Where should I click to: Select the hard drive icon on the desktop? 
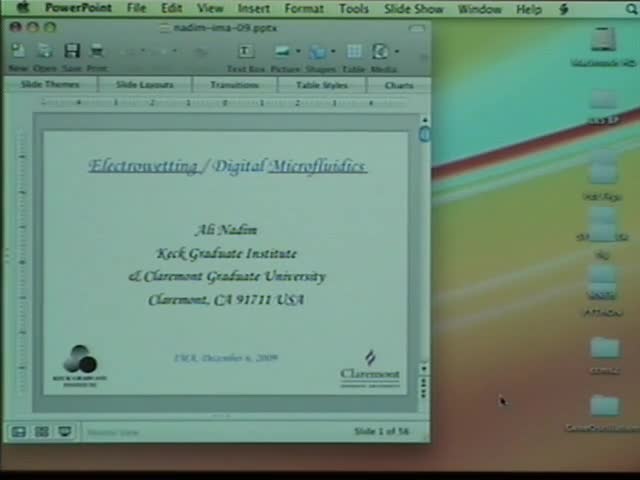coord(603,40)
